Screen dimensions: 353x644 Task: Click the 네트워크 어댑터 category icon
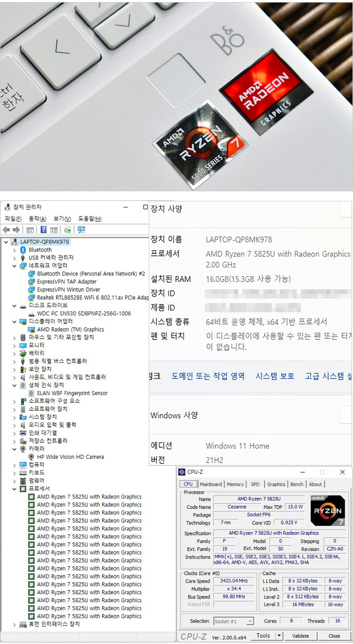tap(23, 265)
